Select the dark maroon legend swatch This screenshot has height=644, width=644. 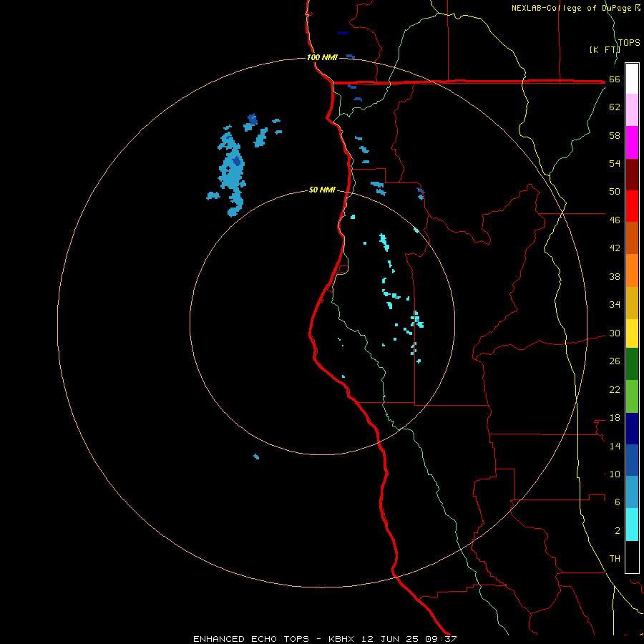tap(632, 174)
